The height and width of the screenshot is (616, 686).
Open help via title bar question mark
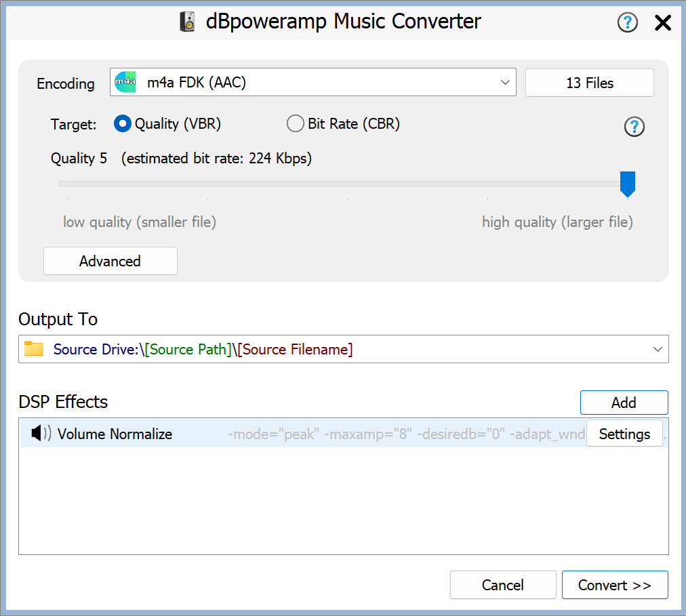(x=628, y=23)
